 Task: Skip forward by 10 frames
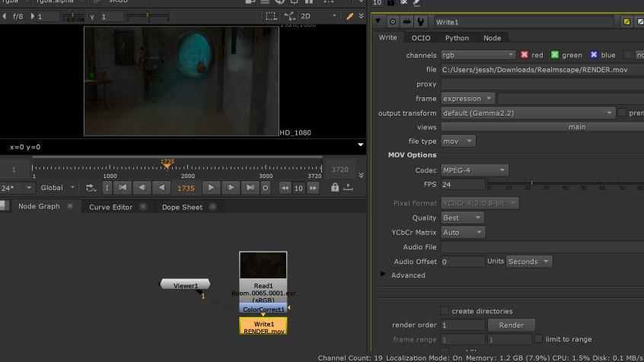point(313,188)
